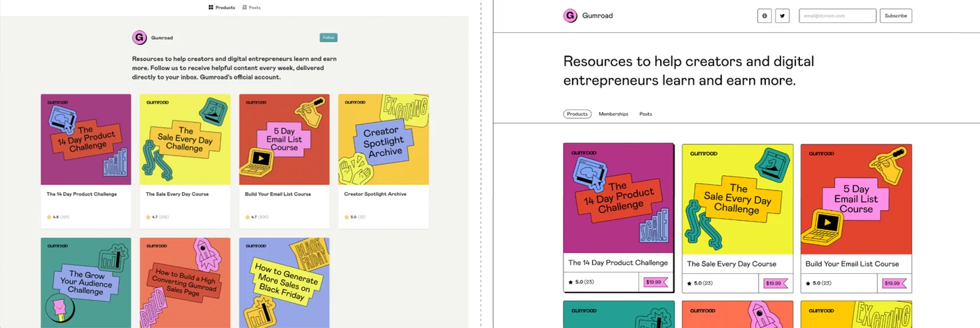980x328 pixels.
Task: Click the Posts document icon in the gray page
Action: pos(244,8)
